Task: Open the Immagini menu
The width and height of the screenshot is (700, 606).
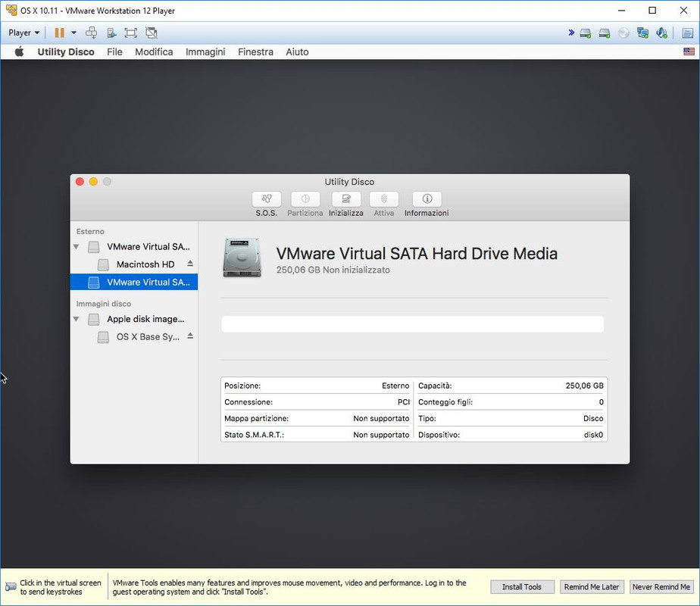Action: point(205,52)
